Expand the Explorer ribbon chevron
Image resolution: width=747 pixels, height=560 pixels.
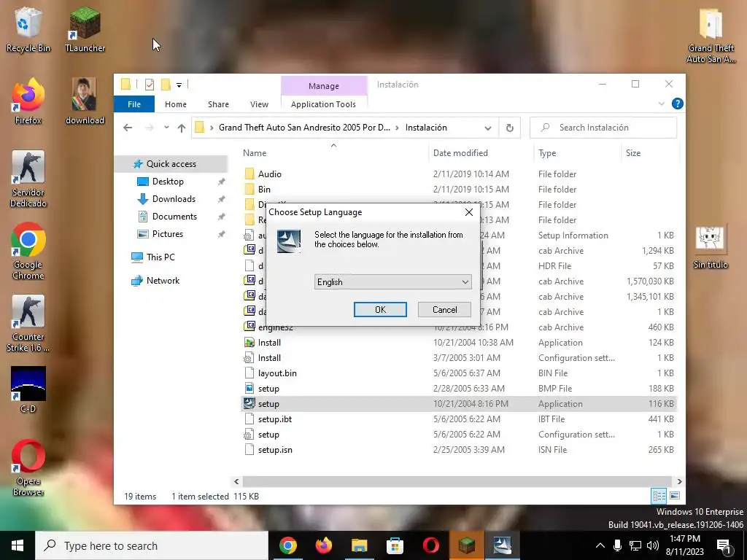point(661,104)
